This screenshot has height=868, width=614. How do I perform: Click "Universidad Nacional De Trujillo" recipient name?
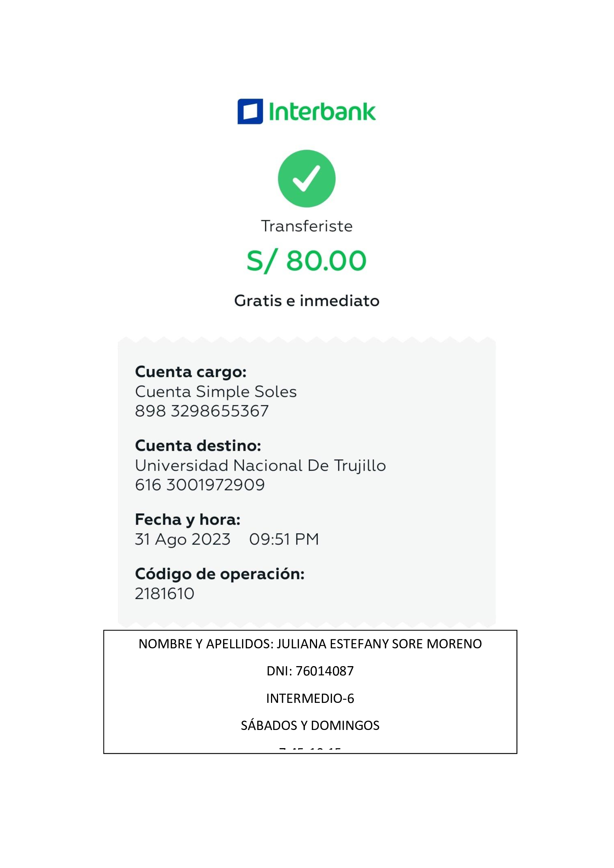point(261,465)
